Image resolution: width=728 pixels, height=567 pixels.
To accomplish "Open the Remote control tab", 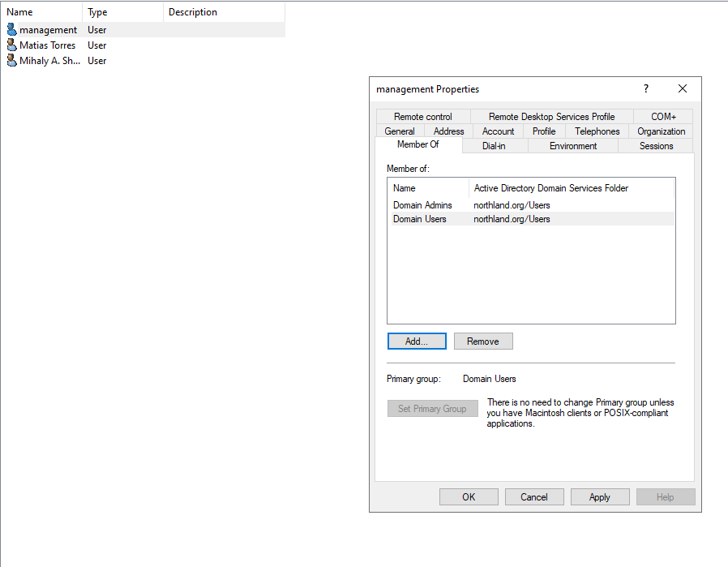I will [423, 117].
